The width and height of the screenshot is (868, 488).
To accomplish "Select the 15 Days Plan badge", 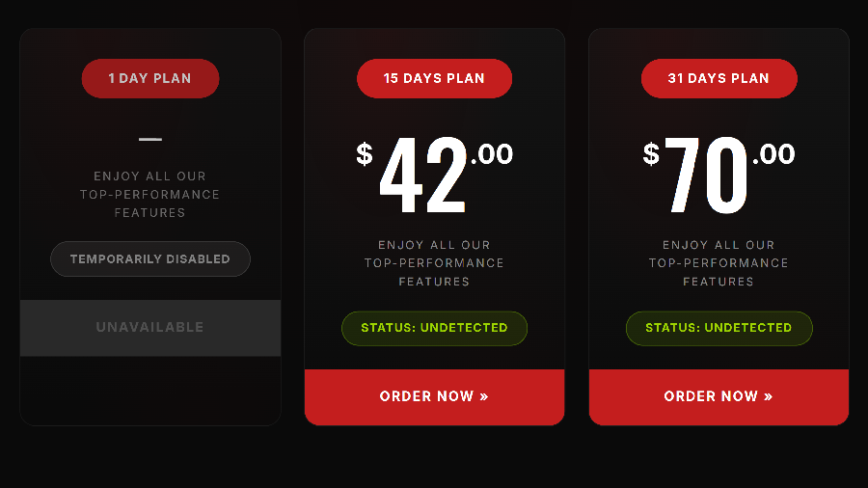I will 434,78.
